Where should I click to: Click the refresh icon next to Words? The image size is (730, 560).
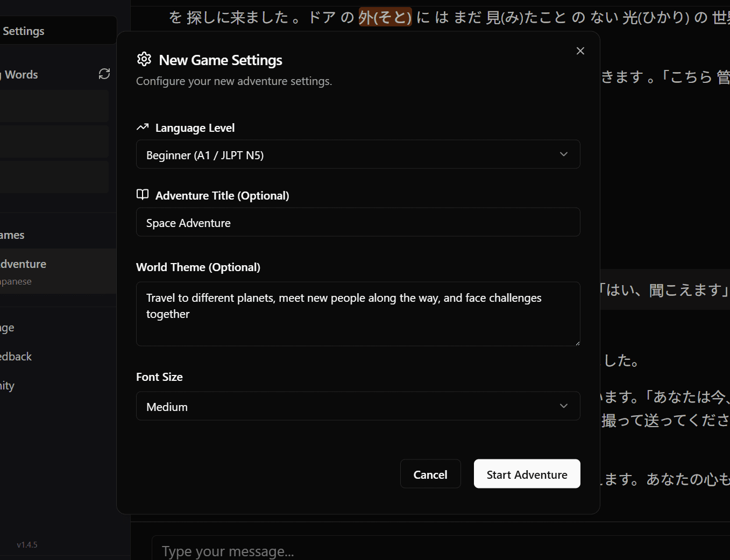(104, 74)
